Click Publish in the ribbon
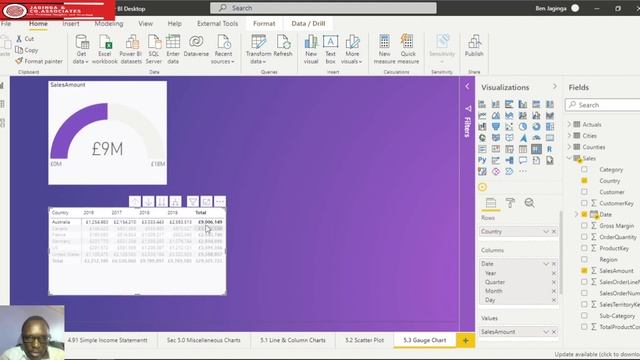Image resolution: width=640 pixels, height=360 pixels. point(474,46)
